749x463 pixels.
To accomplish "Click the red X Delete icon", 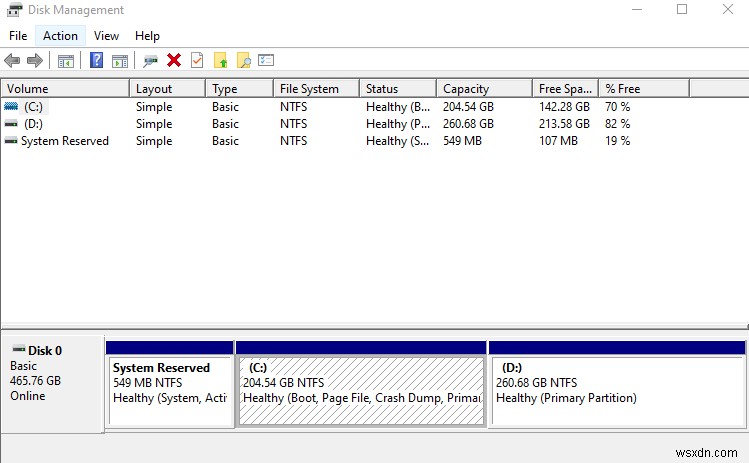I will [x=174, y=60].
